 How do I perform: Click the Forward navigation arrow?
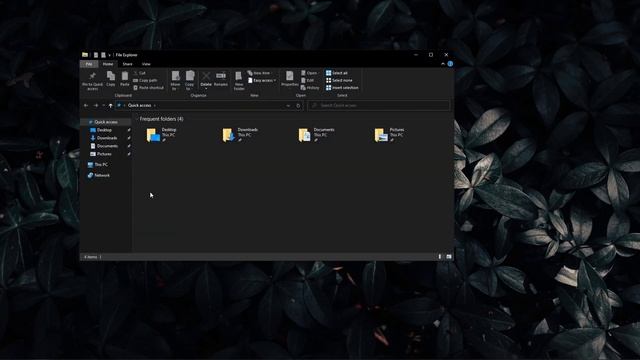click(x=96, y=105)
